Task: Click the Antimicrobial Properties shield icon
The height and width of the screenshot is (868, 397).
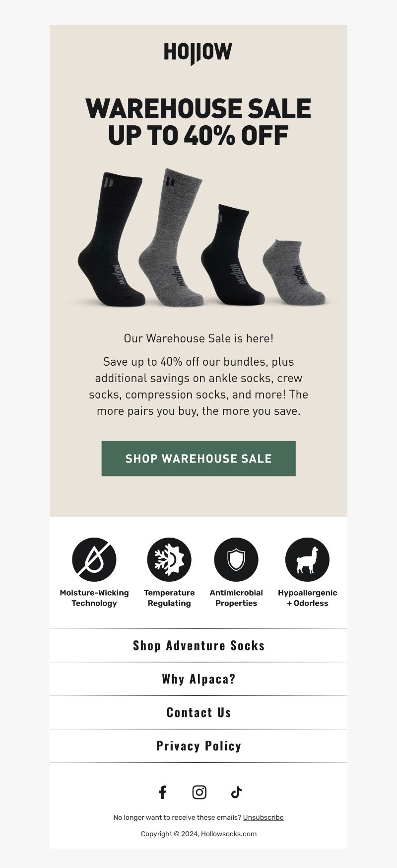Action: click(236, 559)
